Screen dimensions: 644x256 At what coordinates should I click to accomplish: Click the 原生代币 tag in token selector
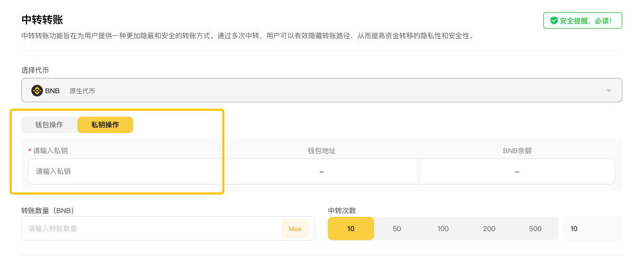click(x=82, y=91)
